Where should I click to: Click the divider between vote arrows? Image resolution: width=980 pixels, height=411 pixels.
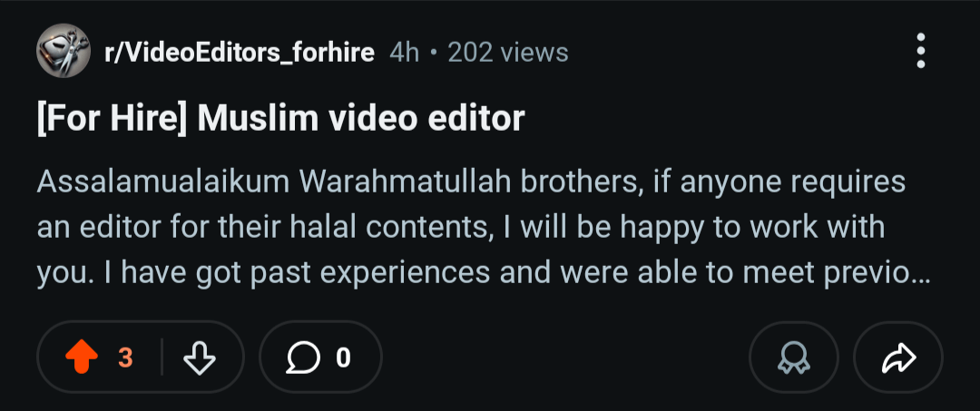(x=162, y=357)
